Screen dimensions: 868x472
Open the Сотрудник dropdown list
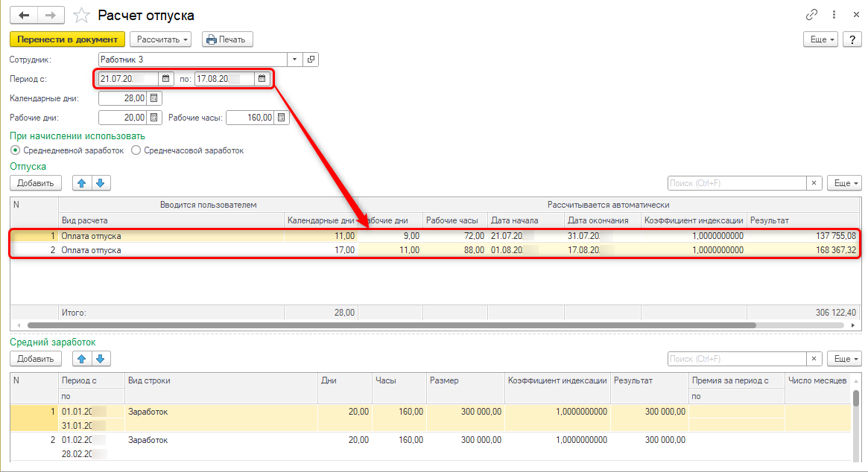click(294, 59)
